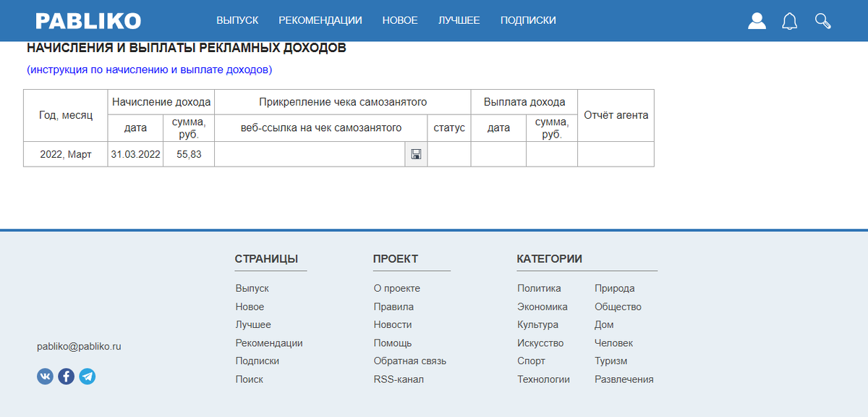Screen dimensions: 868x417
Task: Open the Туризм category link
Action: click(611, 361)
